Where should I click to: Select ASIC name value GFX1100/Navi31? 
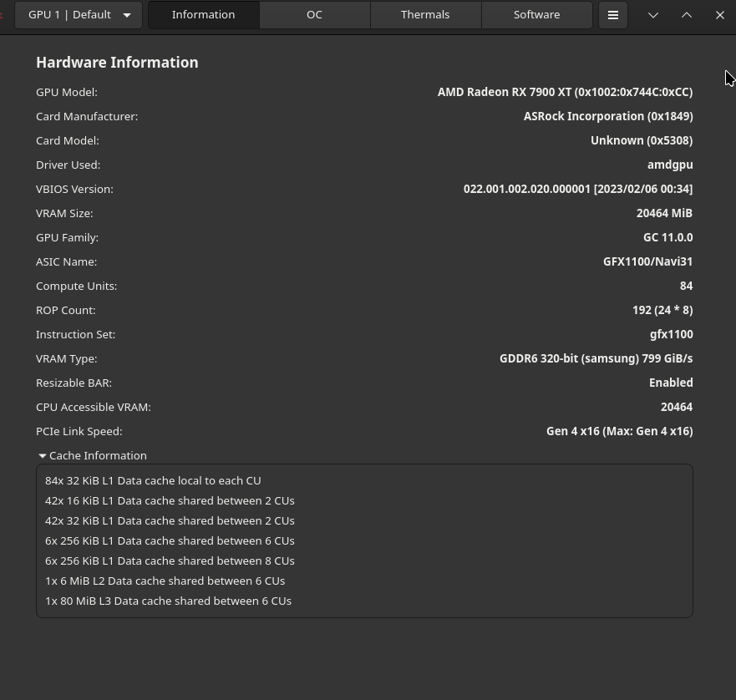(x=647, y=261)
